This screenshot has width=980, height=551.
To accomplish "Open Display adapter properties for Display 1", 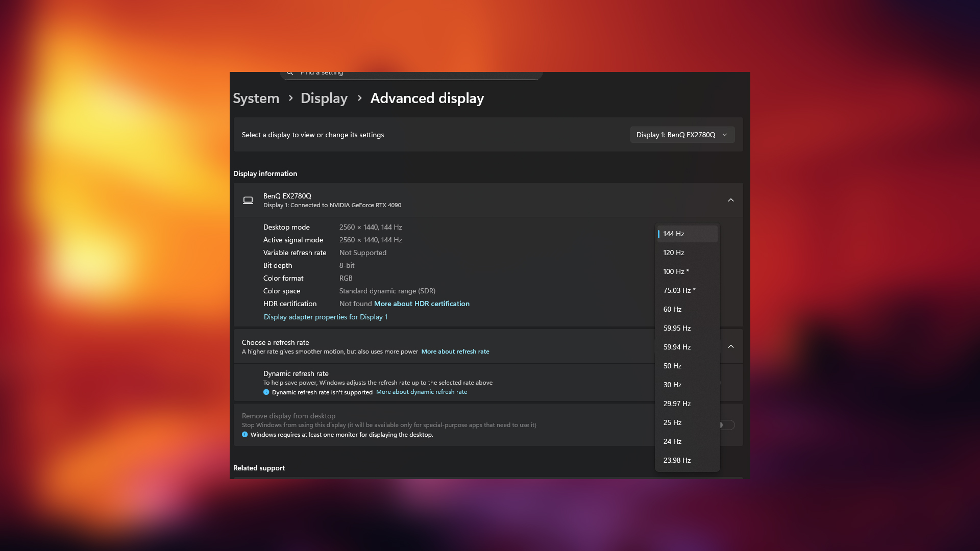I will tap(325, 317).
